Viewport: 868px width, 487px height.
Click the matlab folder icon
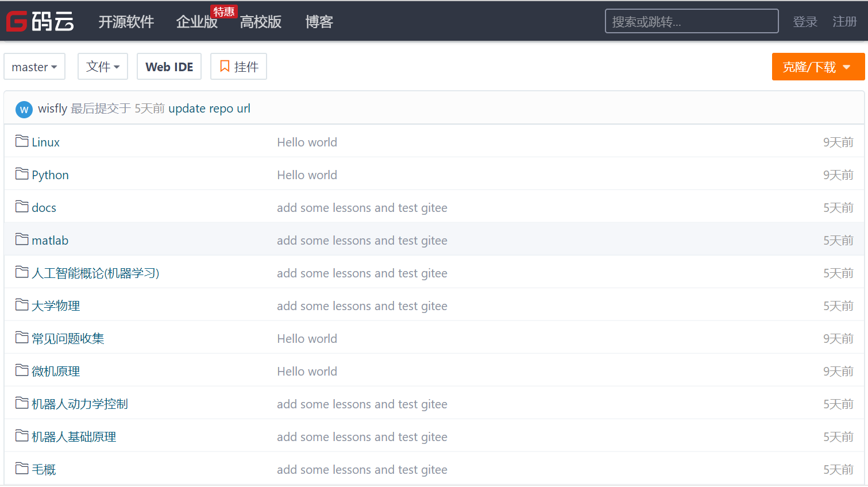coord(22,239)
